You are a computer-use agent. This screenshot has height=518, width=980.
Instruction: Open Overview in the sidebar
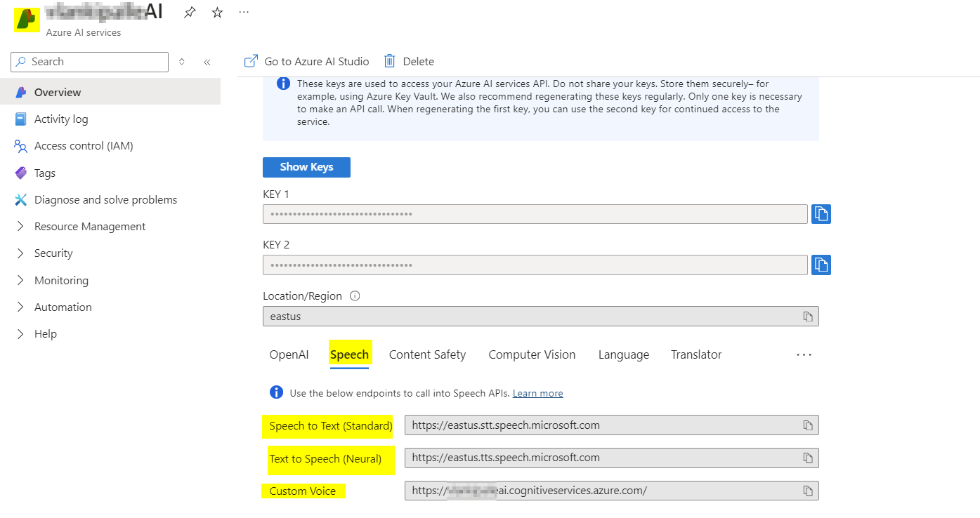coord(110,92)
